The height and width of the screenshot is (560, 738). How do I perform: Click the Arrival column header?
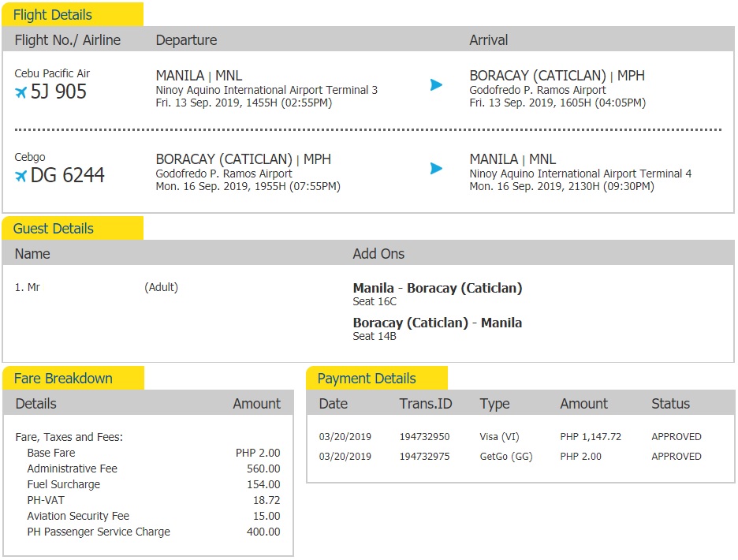[x=489, y=40]
